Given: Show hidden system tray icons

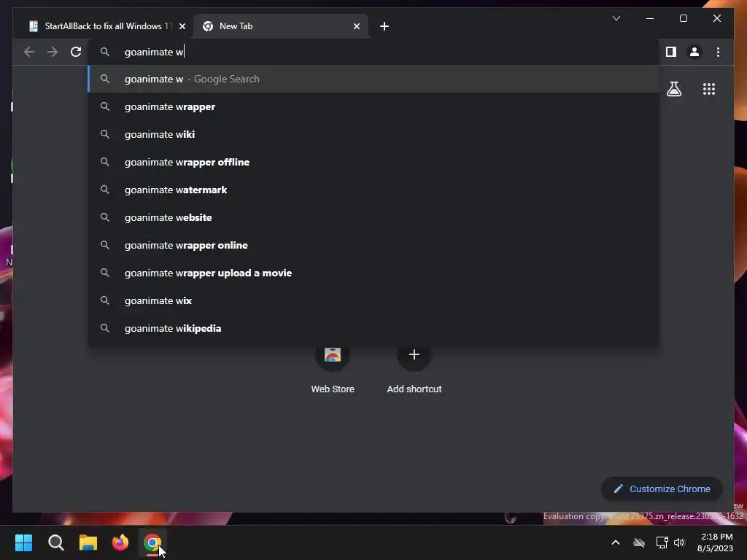Looking at the screenshot, I should click(x=616, y=542).
